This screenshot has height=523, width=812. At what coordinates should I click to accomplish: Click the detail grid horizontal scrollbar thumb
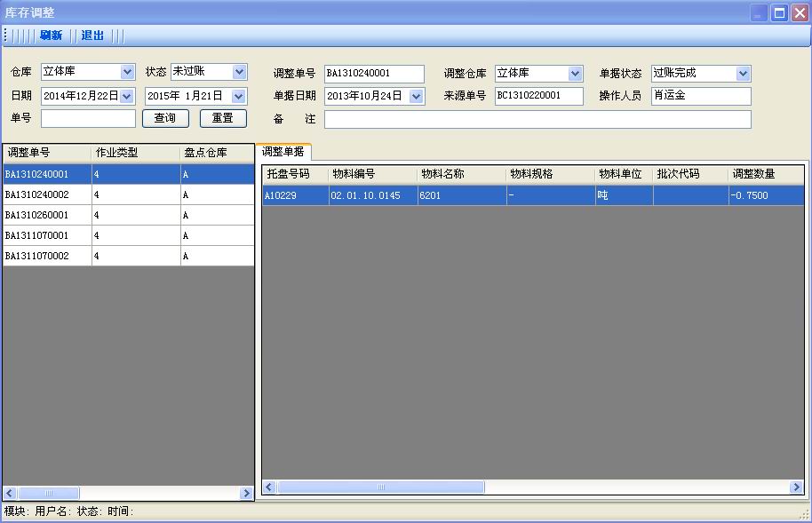tap(381, 487)
